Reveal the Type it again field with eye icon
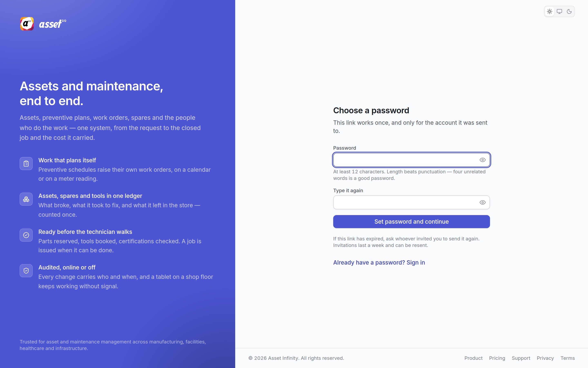The image size is (588, 368). 483,202
